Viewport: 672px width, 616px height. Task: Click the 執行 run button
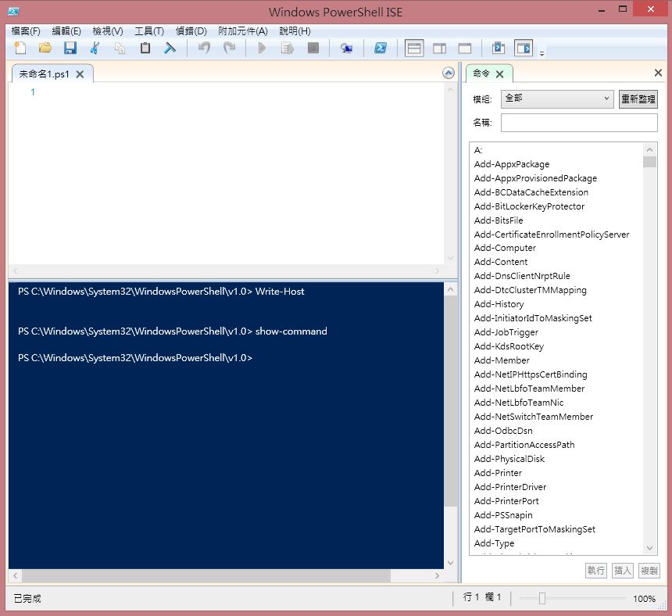tap(595, 571)
